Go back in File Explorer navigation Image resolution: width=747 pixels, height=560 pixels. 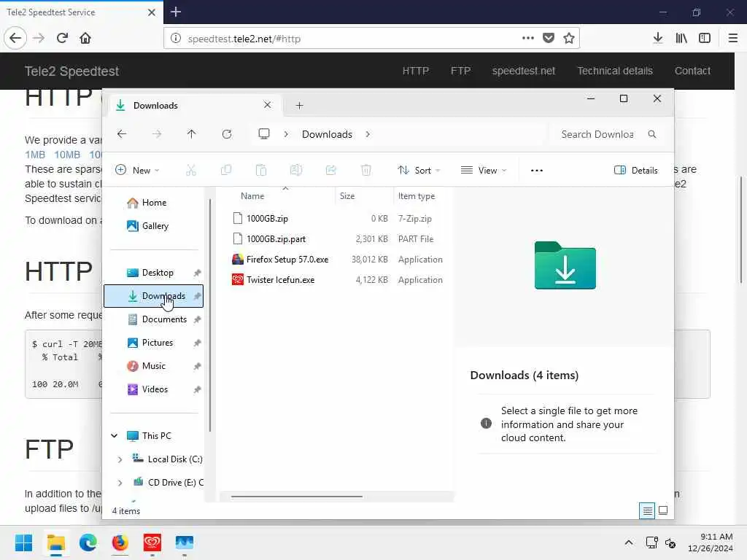pos(122,134)
